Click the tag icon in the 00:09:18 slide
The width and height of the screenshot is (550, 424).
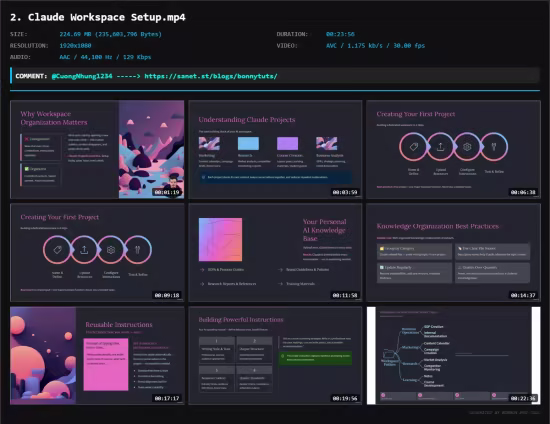click(58, 250)
